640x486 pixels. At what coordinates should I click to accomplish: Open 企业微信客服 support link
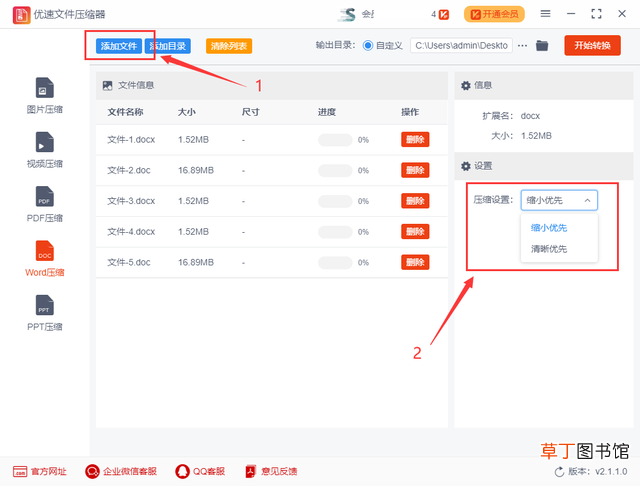pos(121,472)
